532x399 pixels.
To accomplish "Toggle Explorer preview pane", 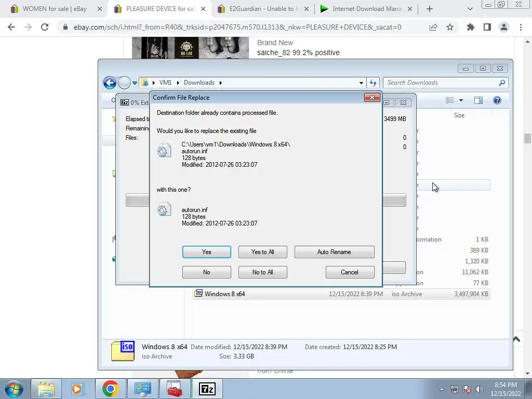I will click(x=478, y=100).
